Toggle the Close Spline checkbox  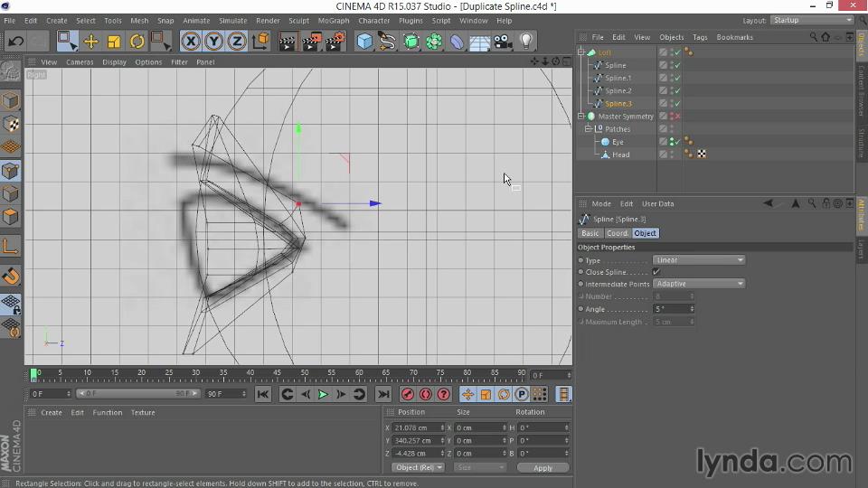pyautogui.click(x=656, y=272)
